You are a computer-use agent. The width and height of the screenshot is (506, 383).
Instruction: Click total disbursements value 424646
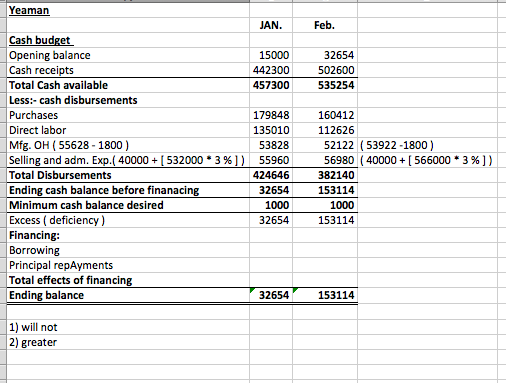tap(271, 175)
